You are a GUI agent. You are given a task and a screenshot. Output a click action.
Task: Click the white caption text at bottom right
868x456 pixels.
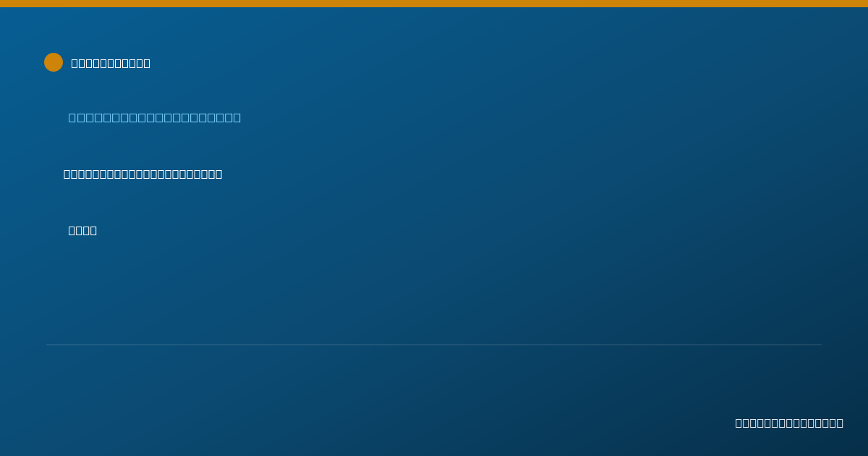(789, 423)
